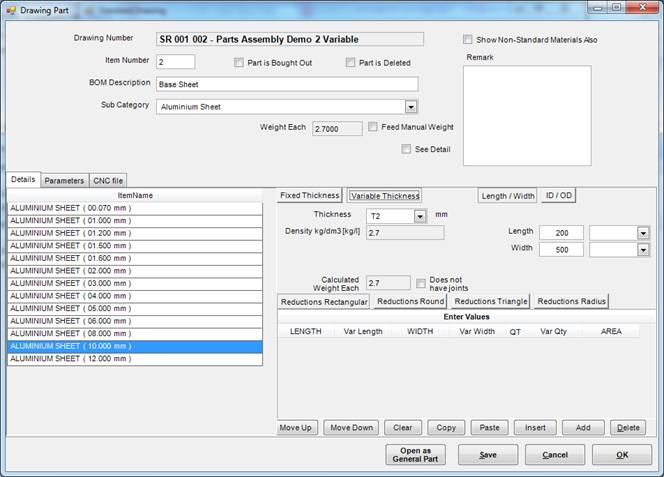Enable the Part is Bought Out checkbox

click(x=239, y=63)
